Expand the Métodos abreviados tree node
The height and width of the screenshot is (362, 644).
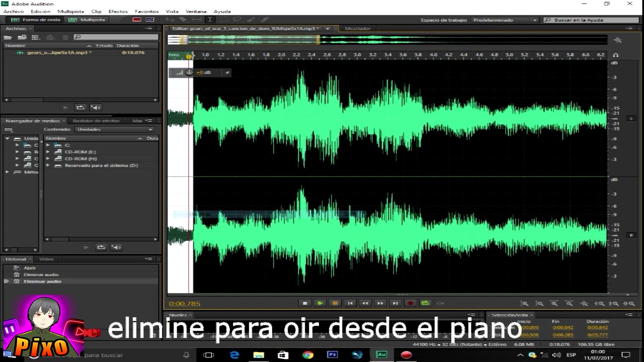[x=7, y=172]
